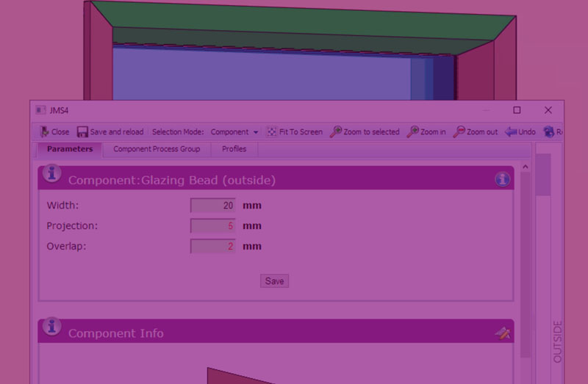Screen dimensions: 588x384
Task: Click the Overlap value field
Action: 213,247
